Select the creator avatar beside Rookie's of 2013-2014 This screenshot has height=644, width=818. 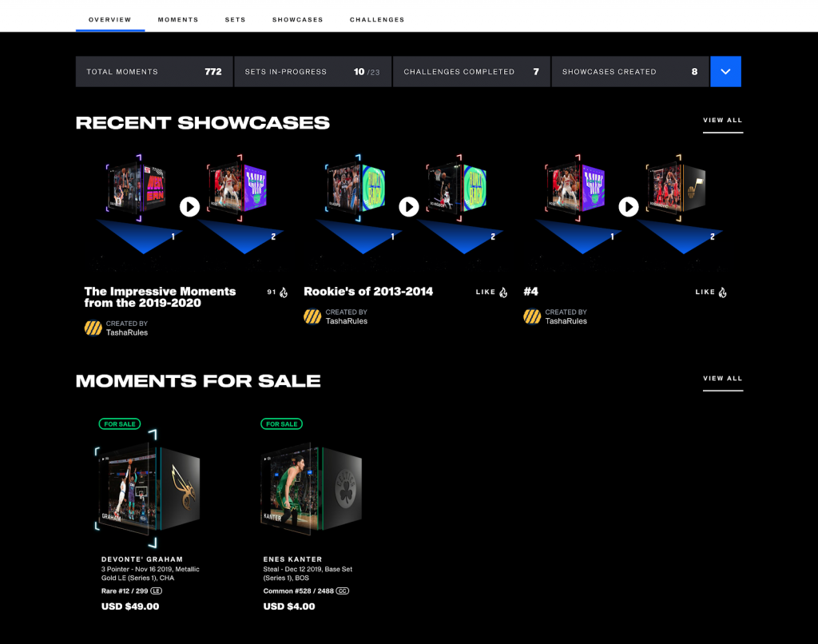click(x=312, y=317)
